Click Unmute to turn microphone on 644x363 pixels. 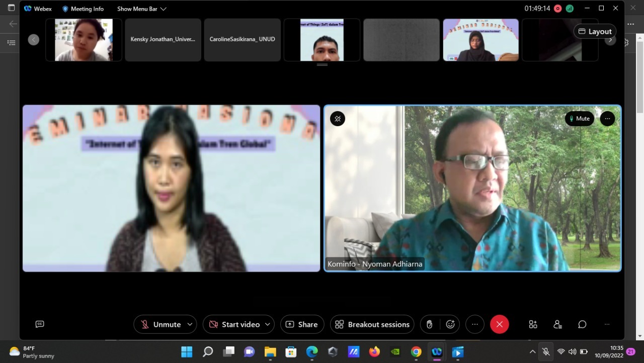(x=161, y=324)
